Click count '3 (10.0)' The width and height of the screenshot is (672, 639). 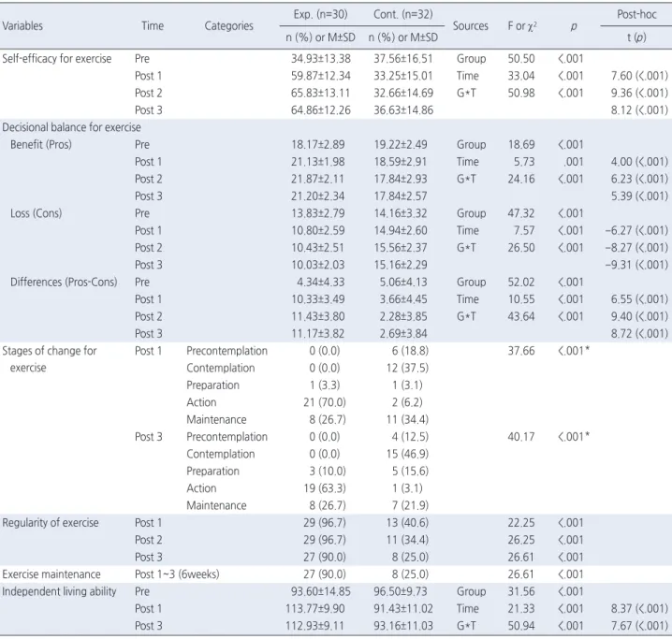328,472
